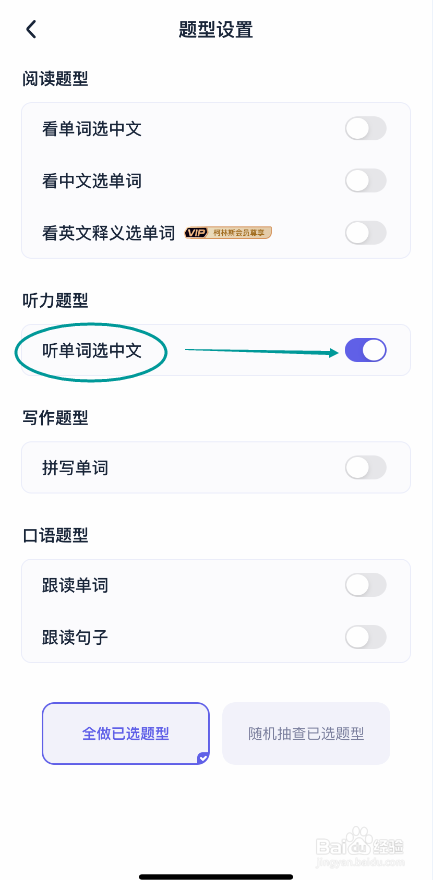Click the 阅读题型 section heading

(56, 79)
